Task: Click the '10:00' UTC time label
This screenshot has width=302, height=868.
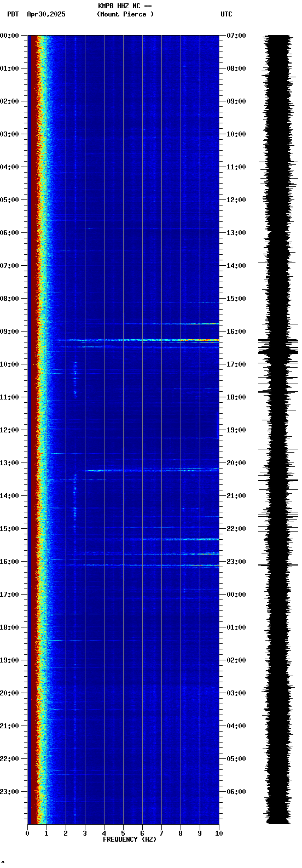Action: click(x=236, y=134)
